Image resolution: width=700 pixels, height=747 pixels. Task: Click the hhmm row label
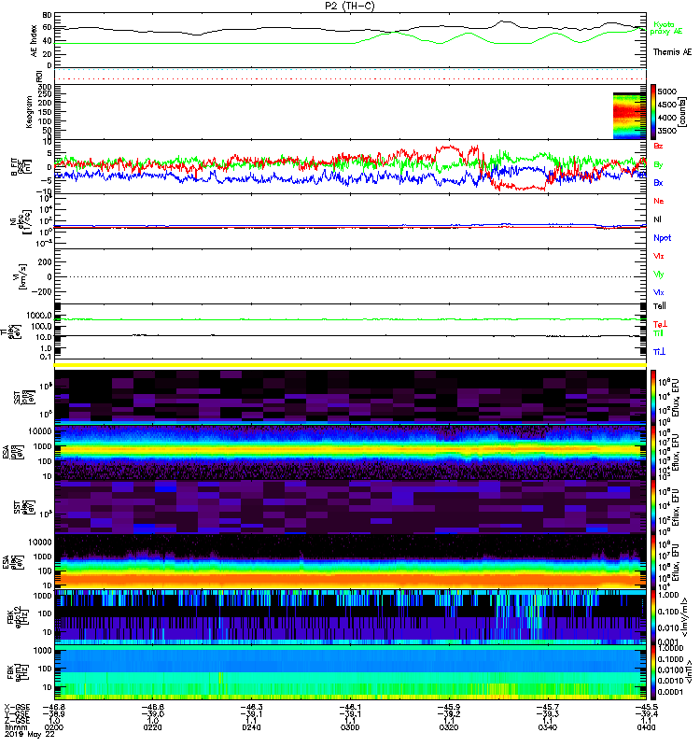click(15, 727)
